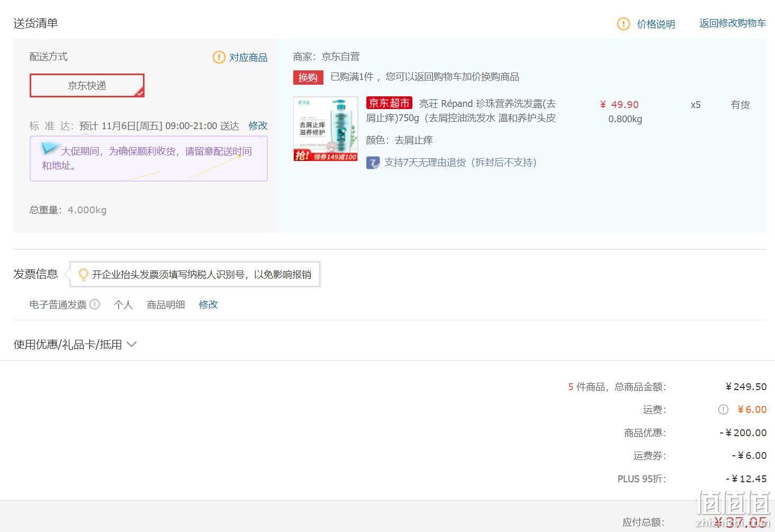The height and width of the screenshot is (532, 775).
Task: Click the 总重量: 4.000kg text
Action: tap(68, 210)
